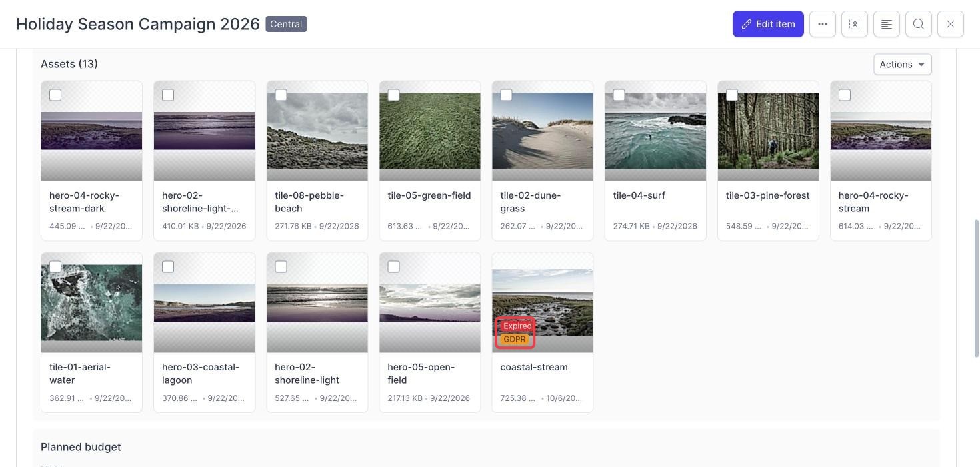980x467 pixels.
Task: Tick the tile-05-green-field checkbox
Action: pos(393,95)
